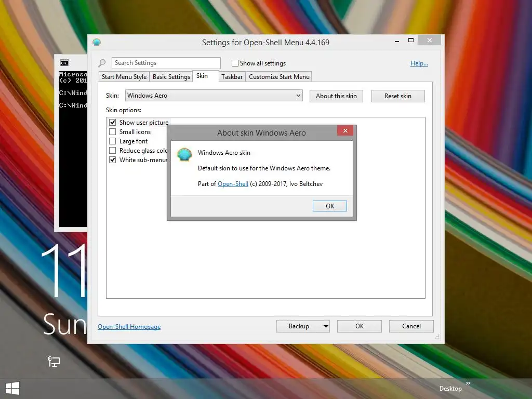Uncheck White sub-menus option

(113, 160)
